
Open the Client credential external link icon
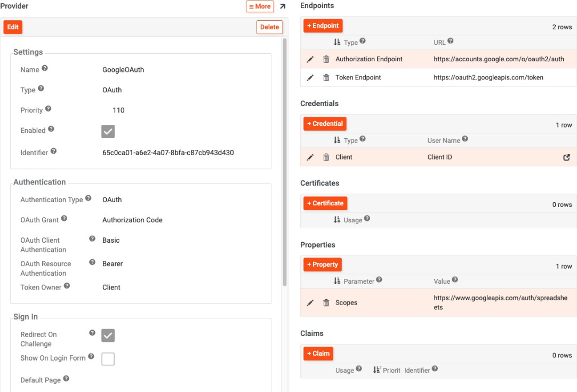coord(566,157)
